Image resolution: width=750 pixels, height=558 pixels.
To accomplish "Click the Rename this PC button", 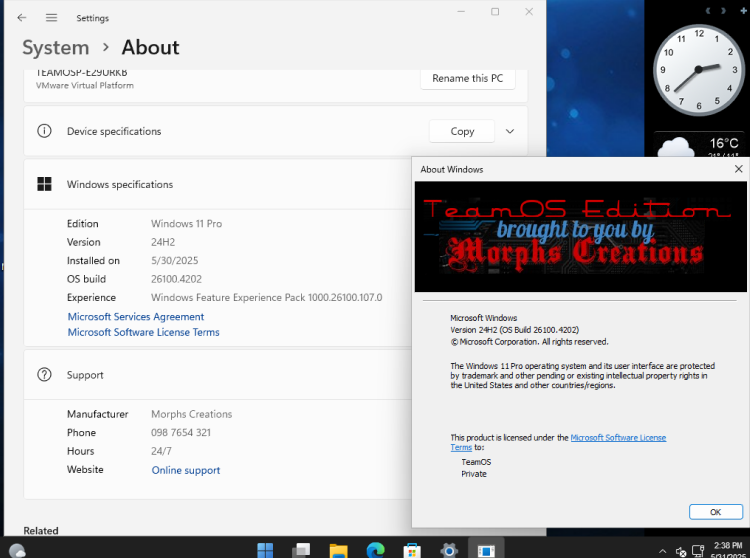I will point(467,78).
